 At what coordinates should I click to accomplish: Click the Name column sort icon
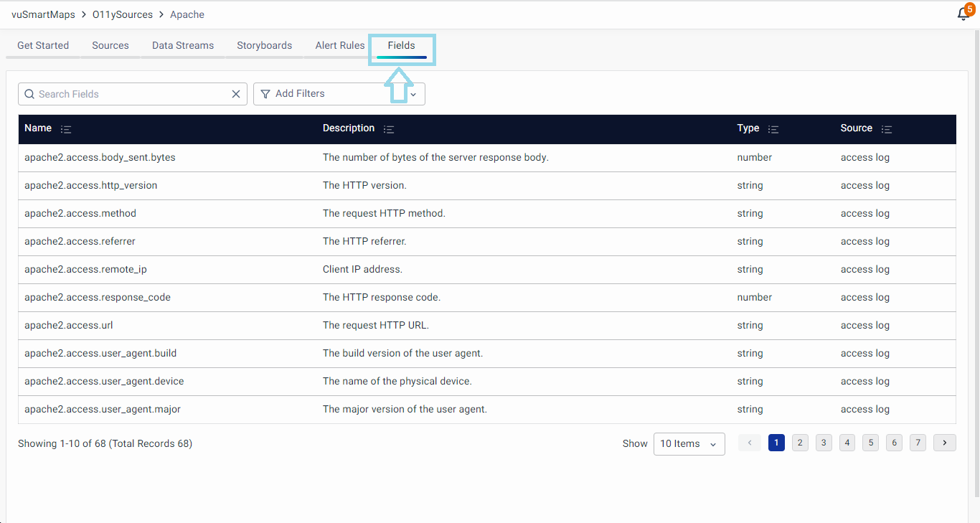click(66, 129)
